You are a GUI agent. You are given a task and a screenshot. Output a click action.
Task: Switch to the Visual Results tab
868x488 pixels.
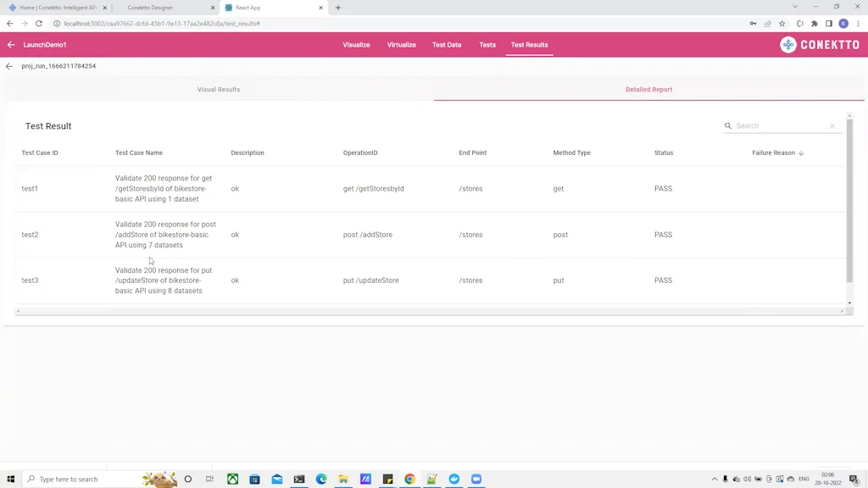click(219, 89)
